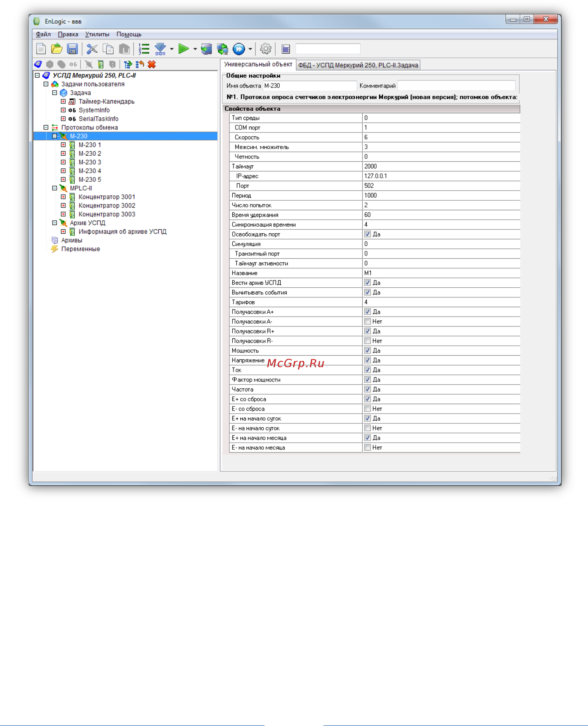Enable the E- на начало месяца checkbox
Viewport: 588px width, 726px height.
tap(368, 447)
